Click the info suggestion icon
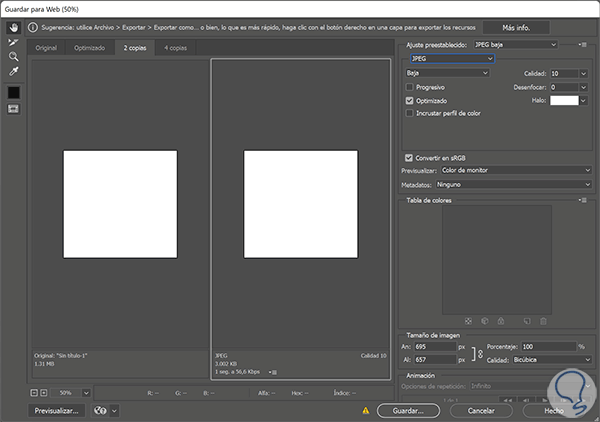Screen dimensions: 600x422 (x=33, y=28)
